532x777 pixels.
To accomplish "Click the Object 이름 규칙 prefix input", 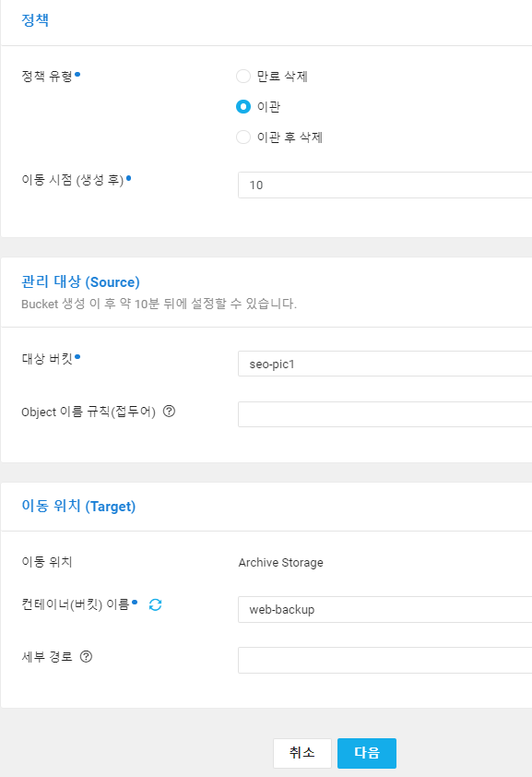I will click(385, 414).
